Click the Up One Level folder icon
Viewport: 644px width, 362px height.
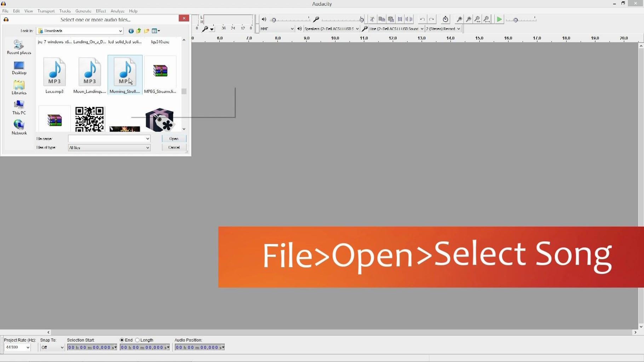point(139,31)
